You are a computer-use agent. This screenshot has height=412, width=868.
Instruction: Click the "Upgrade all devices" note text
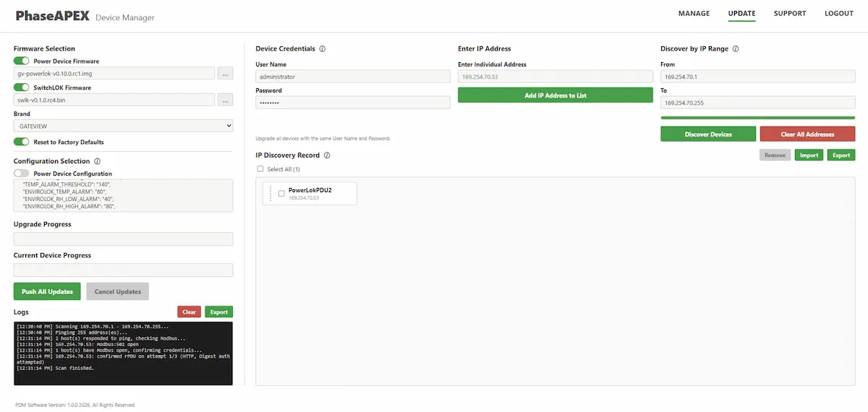point(323,138)
